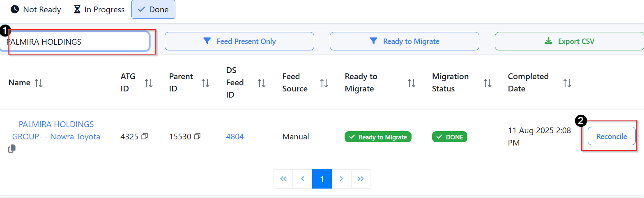Switch to Not Ready tab
This screenshot has height=198, width=644.
click(x=36, y=9)
